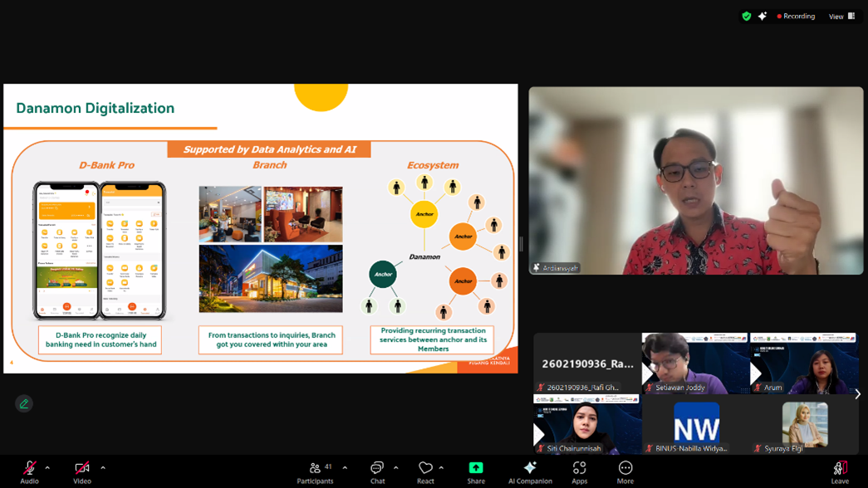Click the branch building night photo
The width and height of the screenshot is (868, 488).
[x=271, y=279]
